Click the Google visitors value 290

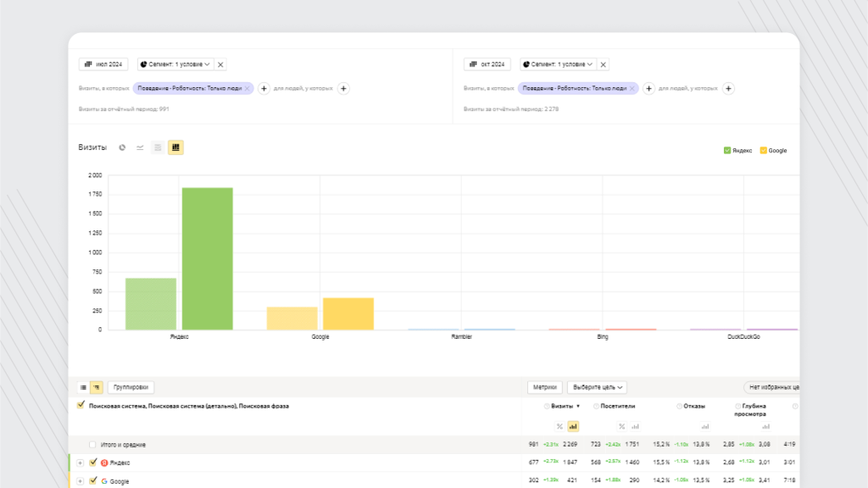point(634,480)
